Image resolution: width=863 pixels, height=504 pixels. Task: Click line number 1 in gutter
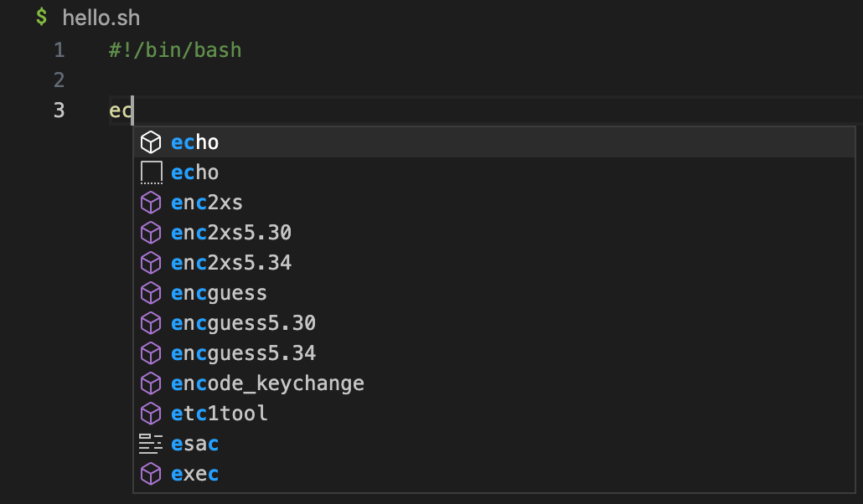[59, 50]
